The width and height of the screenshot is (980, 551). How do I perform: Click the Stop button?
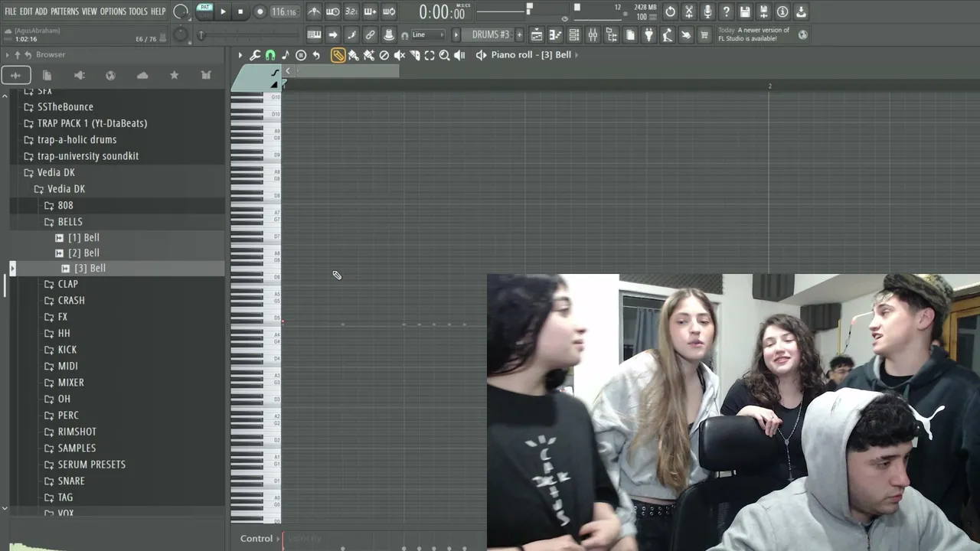click(x=240, y=11)
